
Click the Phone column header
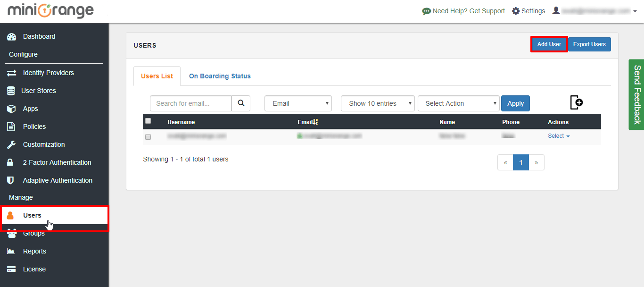pos(511,122)
